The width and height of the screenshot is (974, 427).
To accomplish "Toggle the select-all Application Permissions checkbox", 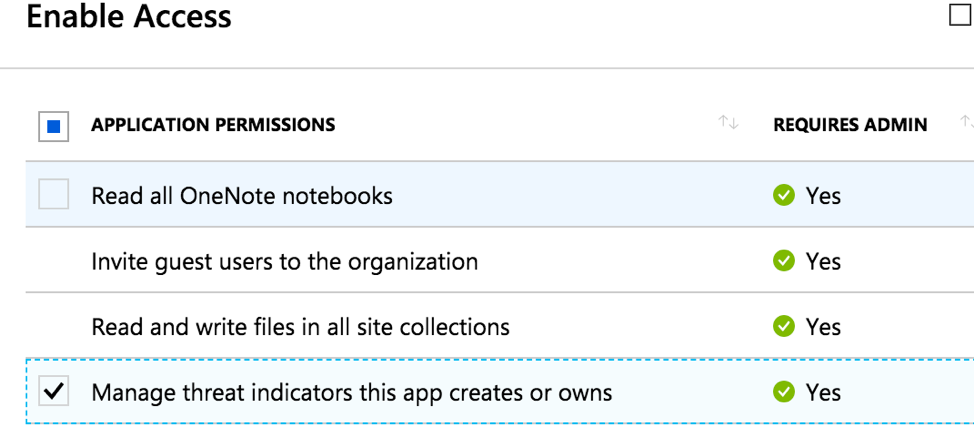I will pyautogui.click(x=54, y=126).
